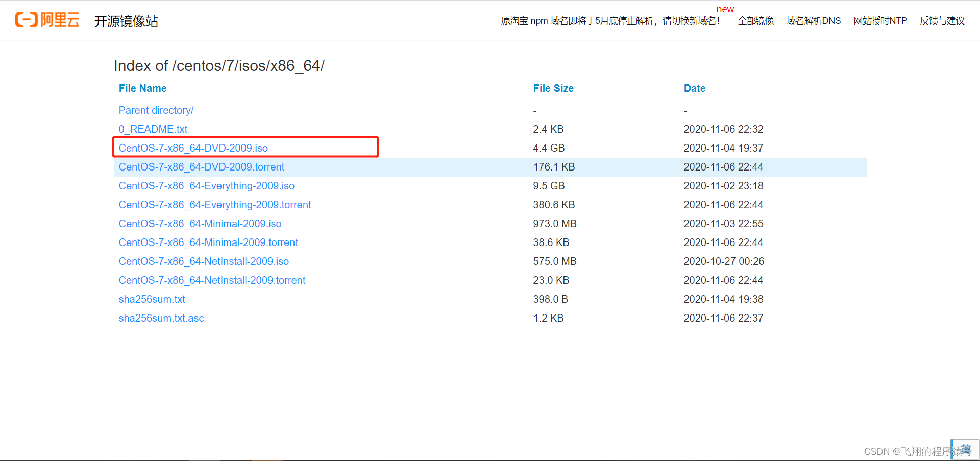The height and width of the screenshot is (461, 980).
Task: Select date 2020-11-06 22:32
Action: point(723,129)
